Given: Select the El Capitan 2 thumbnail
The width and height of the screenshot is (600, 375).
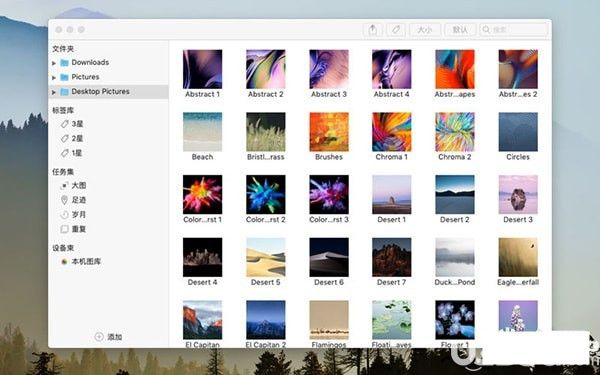Looking at the screenshot, I should (266, 320).
